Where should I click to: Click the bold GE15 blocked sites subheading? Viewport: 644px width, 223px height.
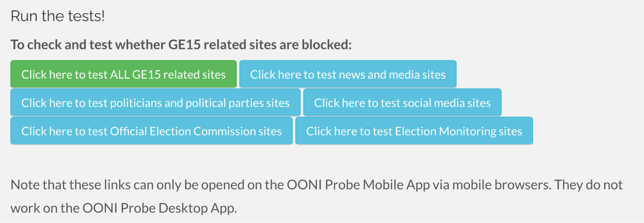click(181, 44)
